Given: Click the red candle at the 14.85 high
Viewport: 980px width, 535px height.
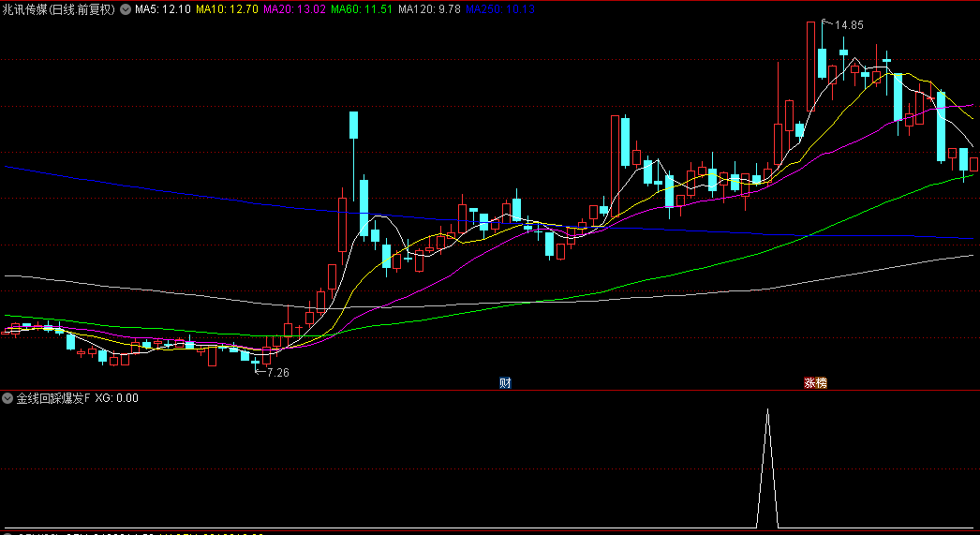Looking at the screenshot, I should [x=810, y=67].
